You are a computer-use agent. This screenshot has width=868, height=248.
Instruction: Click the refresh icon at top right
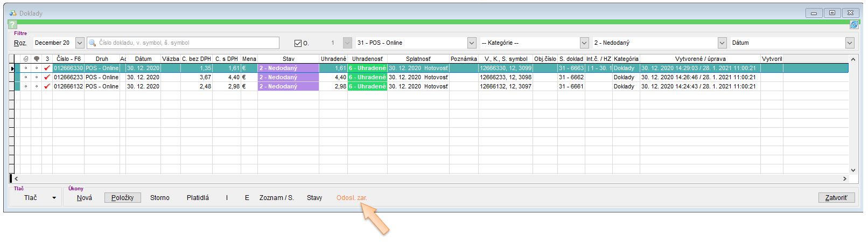[x=854, y=25]
